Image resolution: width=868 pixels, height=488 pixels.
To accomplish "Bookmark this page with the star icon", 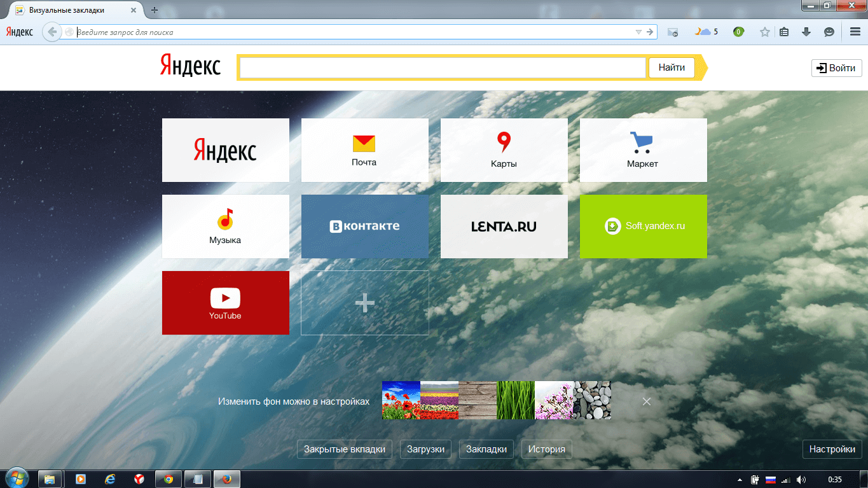I will click(765, 32).
